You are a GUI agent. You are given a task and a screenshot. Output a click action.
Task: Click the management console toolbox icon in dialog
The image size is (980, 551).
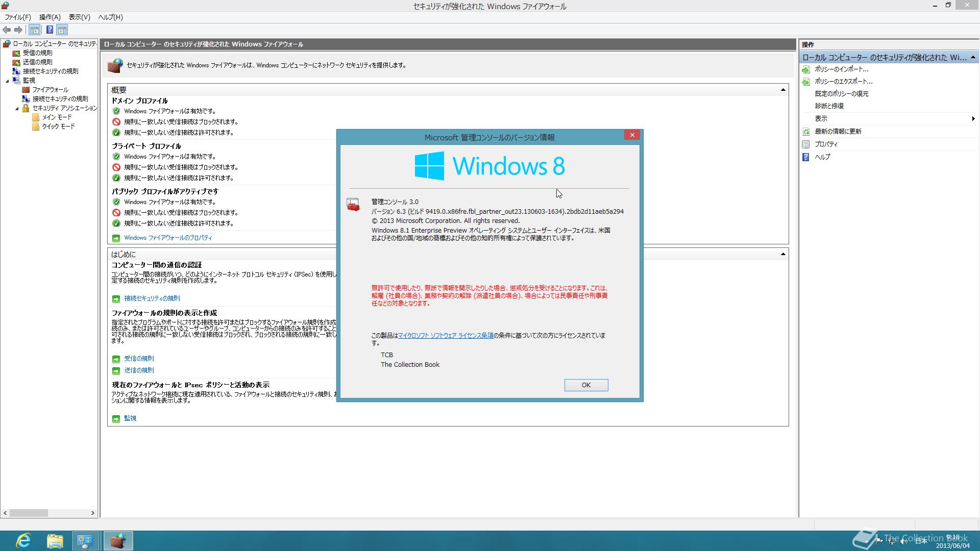click(353, 205)
